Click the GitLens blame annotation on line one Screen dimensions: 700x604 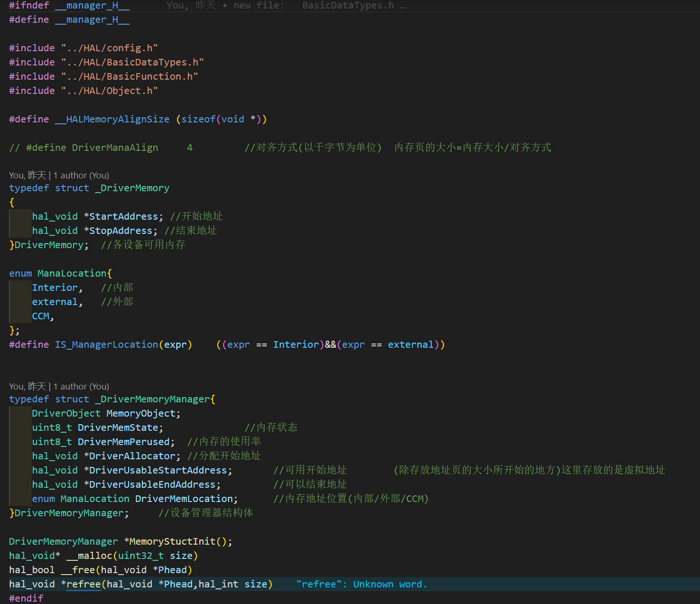click(286, 5)
